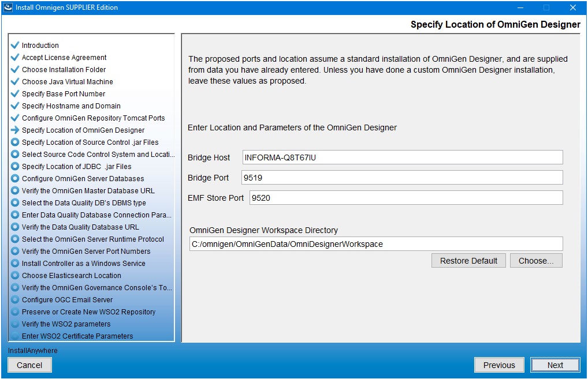The height and width of the screenshot is (379, 588).
Task: Click the circle icon by Specify Location of JDBC .jar Files
Action: point(15,166)
